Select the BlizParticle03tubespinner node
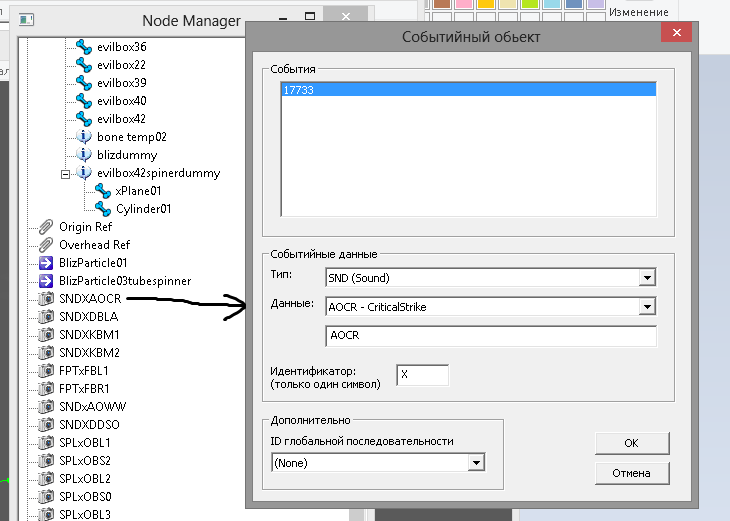This screenshot has width=730, height=521. click(x=125, y=281)
